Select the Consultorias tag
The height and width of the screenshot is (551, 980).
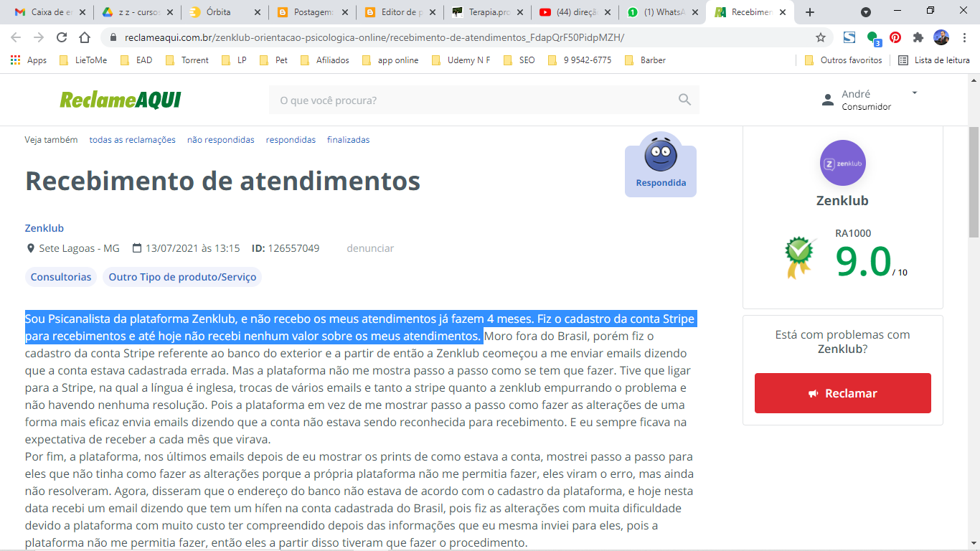(x=61, y=277)
